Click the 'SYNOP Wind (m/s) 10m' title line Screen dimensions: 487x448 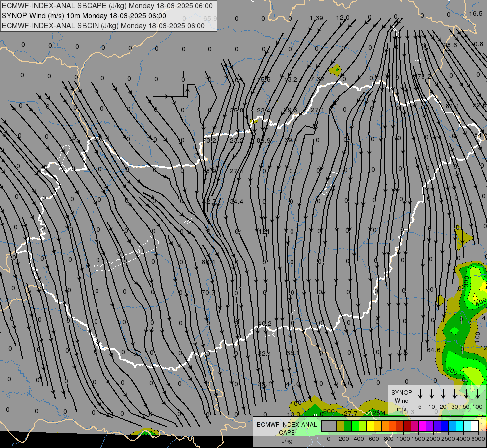coord(84,16)
